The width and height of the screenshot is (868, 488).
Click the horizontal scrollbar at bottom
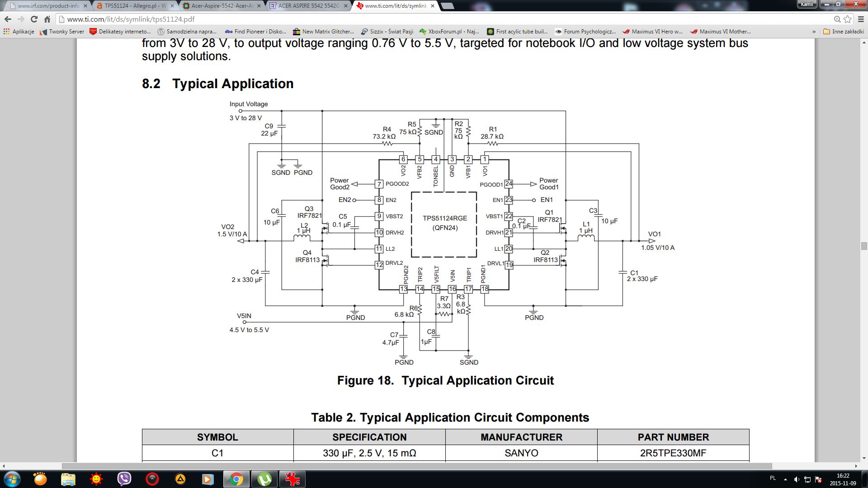pyautogui.click(x=416, y=466)
